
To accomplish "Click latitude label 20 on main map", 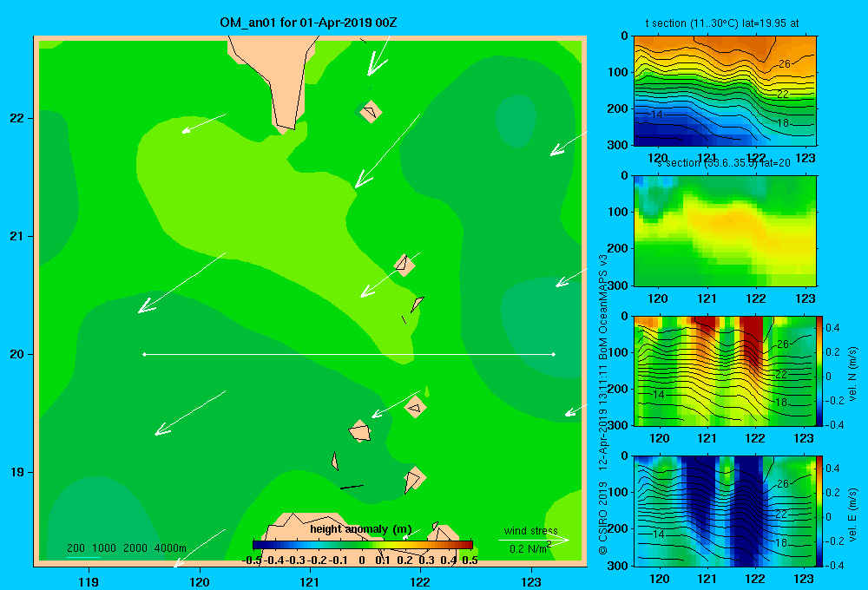I will 17,354.
